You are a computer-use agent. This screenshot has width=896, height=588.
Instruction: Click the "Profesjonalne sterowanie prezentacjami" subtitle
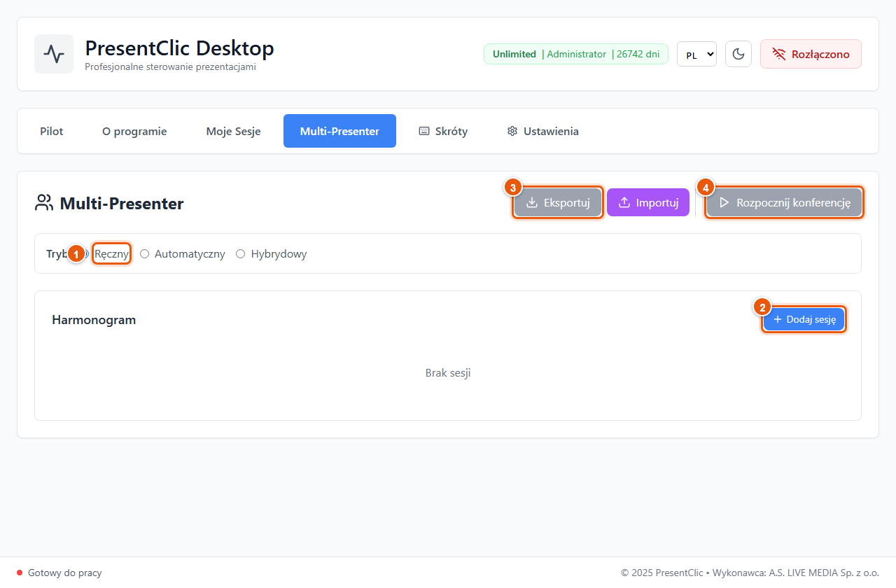170,67
